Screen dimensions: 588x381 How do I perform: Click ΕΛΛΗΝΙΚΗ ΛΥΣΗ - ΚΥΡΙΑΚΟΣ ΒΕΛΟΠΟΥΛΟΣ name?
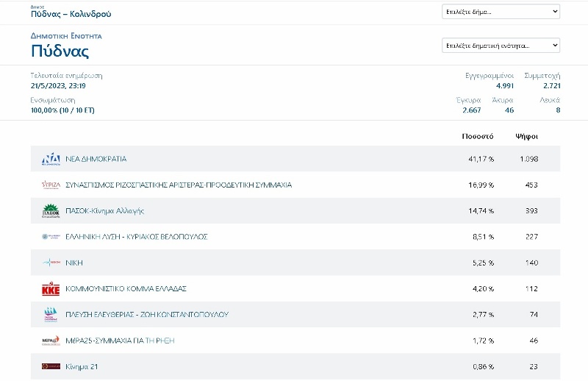pos(137,237)
